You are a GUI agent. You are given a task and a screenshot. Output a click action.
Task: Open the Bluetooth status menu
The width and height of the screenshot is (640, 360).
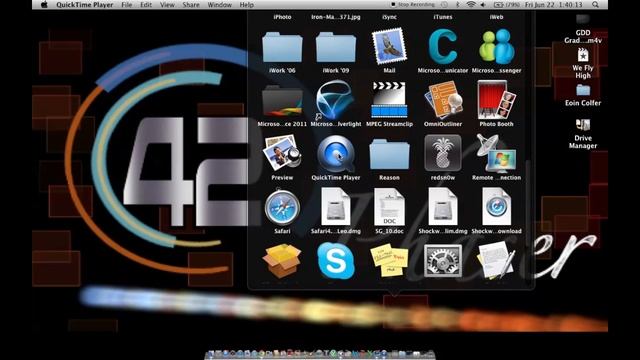pos(457,5)
